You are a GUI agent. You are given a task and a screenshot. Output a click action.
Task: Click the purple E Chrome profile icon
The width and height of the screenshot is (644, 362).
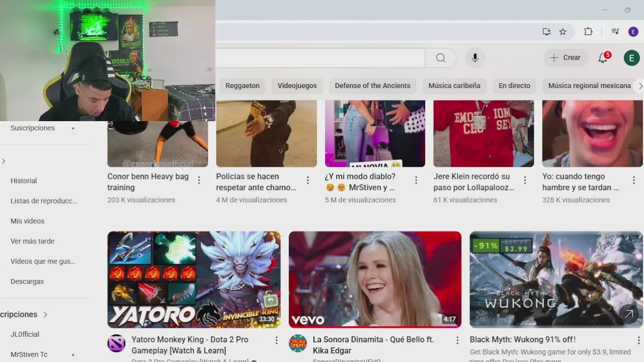click(x=633, y=32)
